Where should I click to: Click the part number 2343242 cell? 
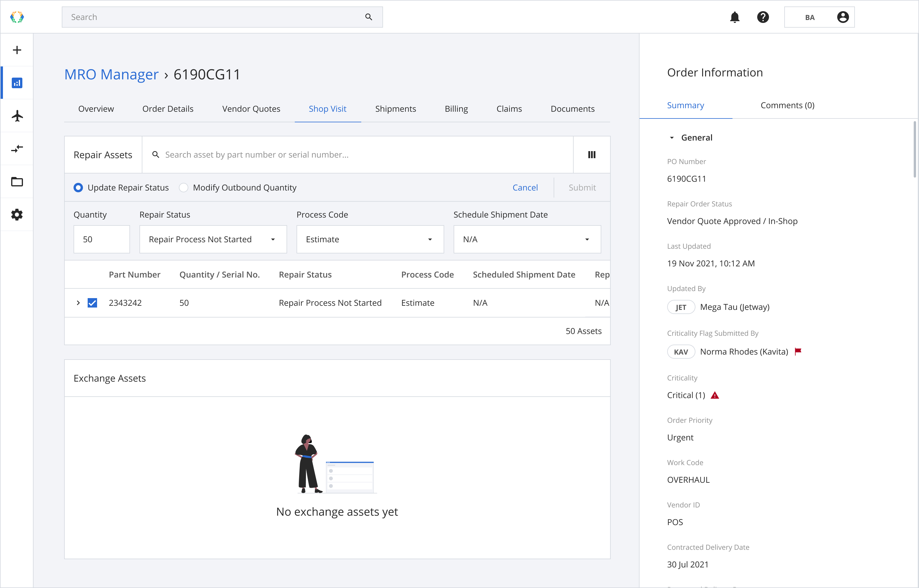point(125,303)
